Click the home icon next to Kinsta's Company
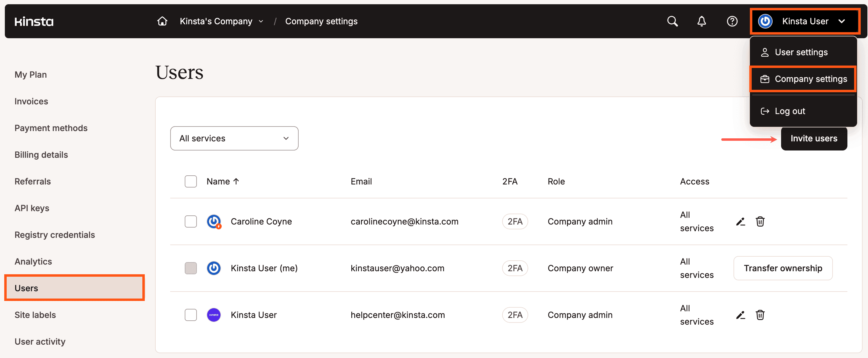868x358 pixels. tap(162, 21)
